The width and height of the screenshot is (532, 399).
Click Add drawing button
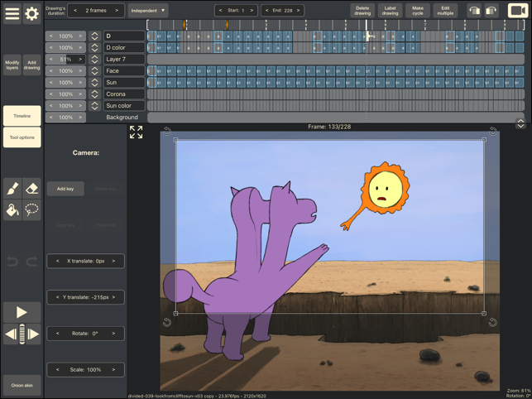point(32,65)
